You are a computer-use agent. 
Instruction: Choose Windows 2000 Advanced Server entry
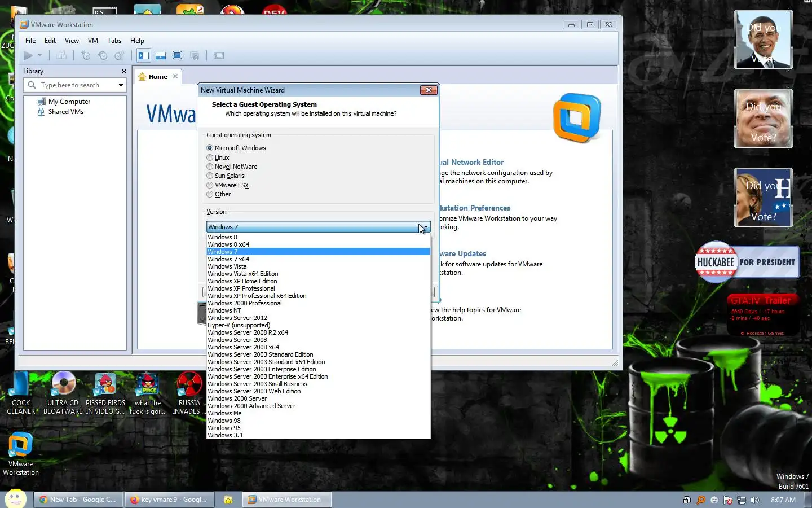[319, 406]
